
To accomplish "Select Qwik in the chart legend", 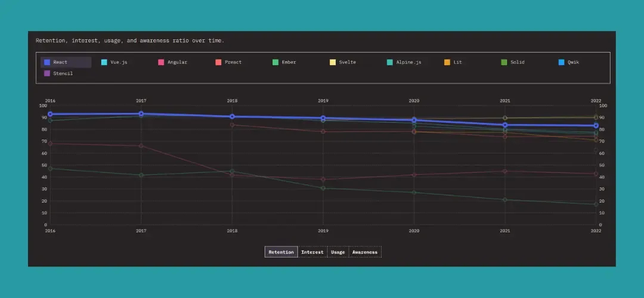I will click(568, 62).
